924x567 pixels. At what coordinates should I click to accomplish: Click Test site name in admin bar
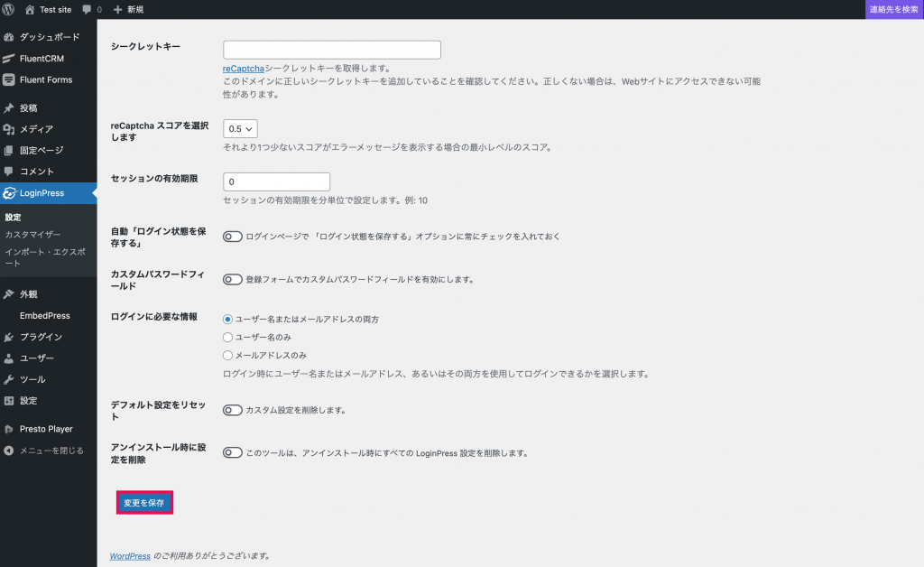pos(55,9)
